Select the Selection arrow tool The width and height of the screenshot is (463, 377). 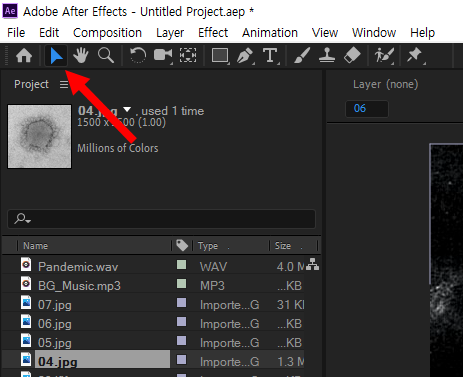click(x=56, y=56)
